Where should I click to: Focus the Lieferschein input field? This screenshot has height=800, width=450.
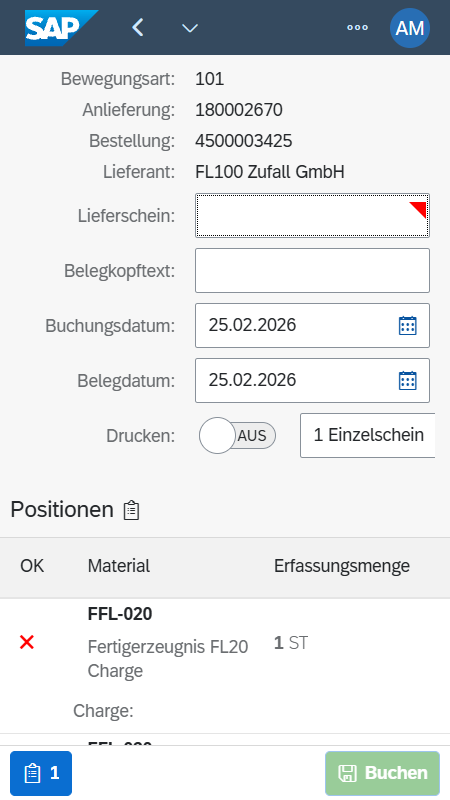point(312,215)
